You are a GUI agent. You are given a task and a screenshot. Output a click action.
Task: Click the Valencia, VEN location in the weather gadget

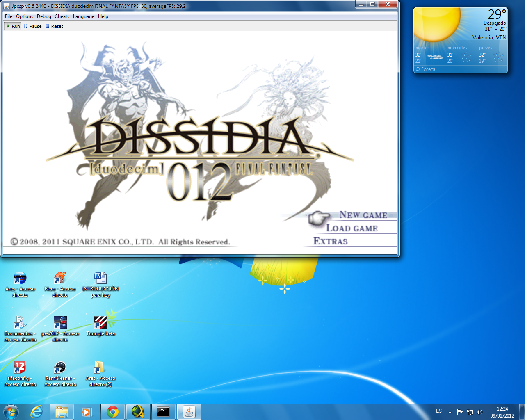click(x=489, y=37)
